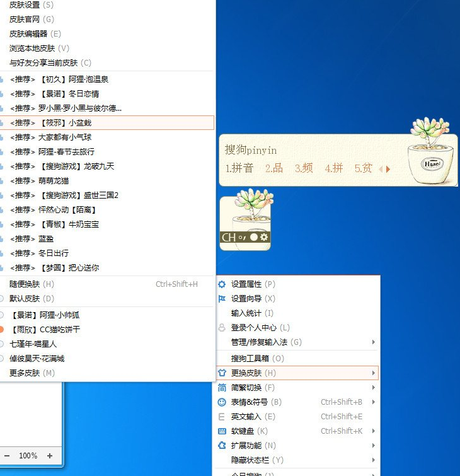Pick candidate 4.拼
460x476 pixels.
[x=334, y=168]
